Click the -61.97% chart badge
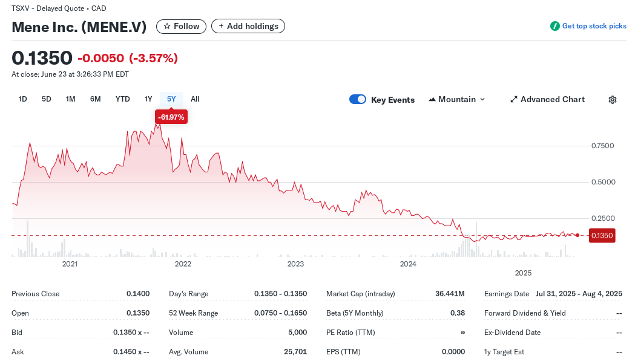The image size is (635, 364). pyautogui.click(x=171, y=117)
